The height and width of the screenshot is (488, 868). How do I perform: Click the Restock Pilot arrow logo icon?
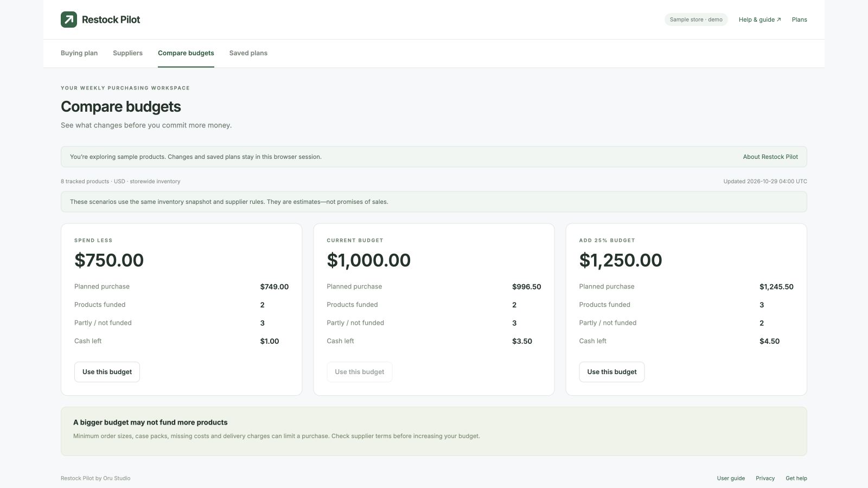[69, 20]
